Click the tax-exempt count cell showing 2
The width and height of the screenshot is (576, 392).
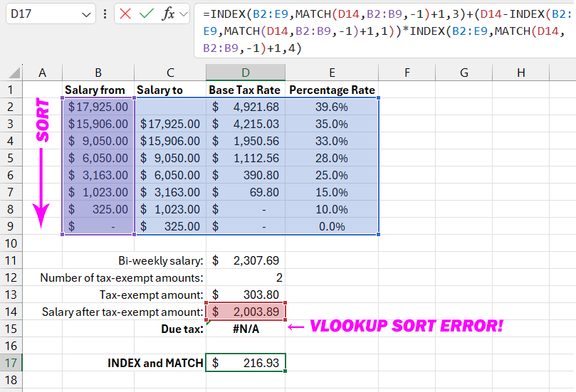pyautogui.click(x=246, y=277)
